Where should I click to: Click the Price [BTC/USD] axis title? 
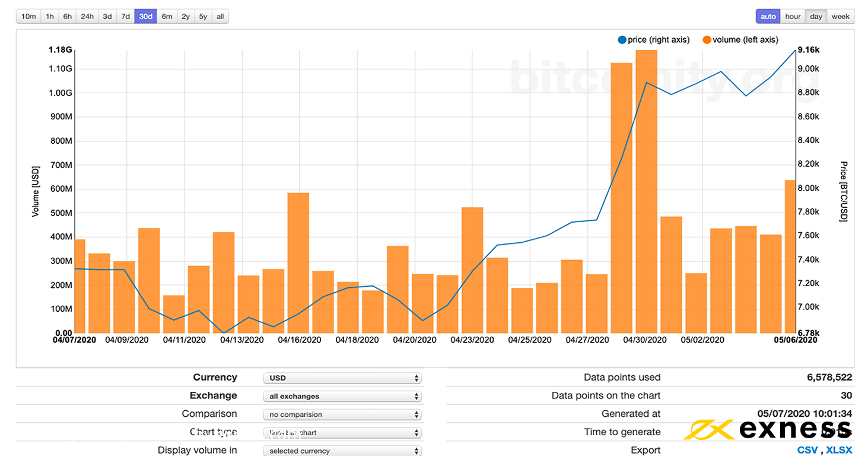coord(844,191)
